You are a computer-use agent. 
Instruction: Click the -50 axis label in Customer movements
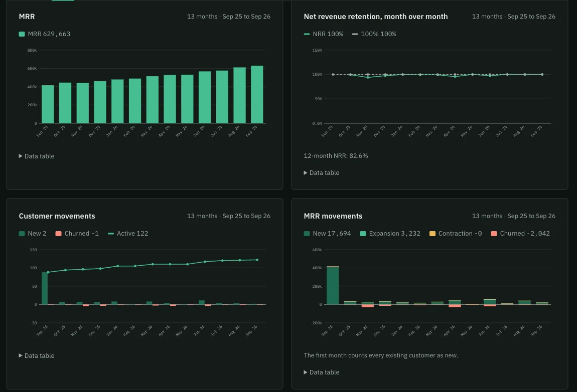tap(33, 323)
